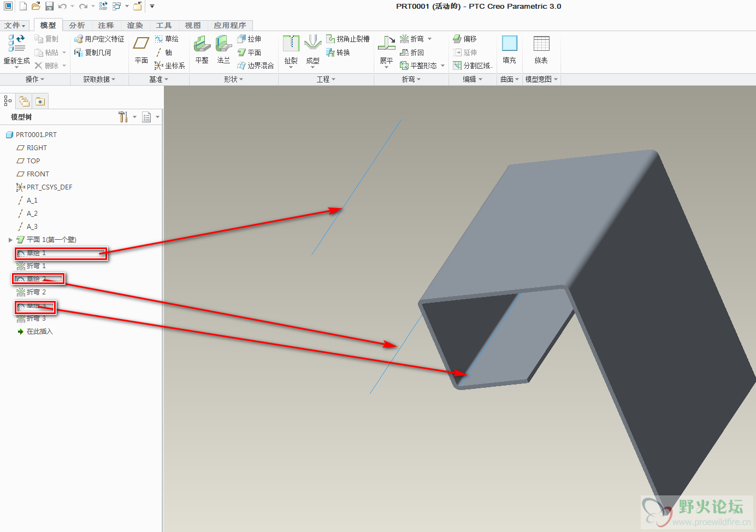Switch to the 工具 tab

point(164,26)
